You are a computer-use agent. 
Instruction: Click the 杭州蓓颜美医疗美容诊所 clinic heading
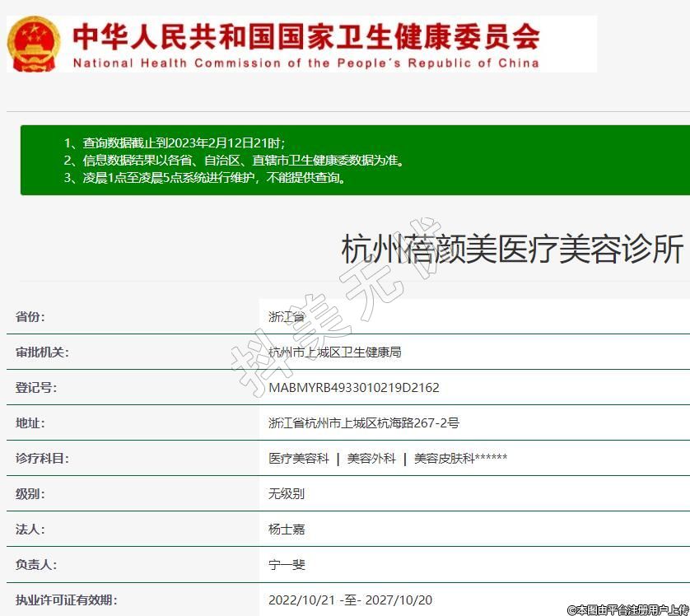tap(511, 249)
